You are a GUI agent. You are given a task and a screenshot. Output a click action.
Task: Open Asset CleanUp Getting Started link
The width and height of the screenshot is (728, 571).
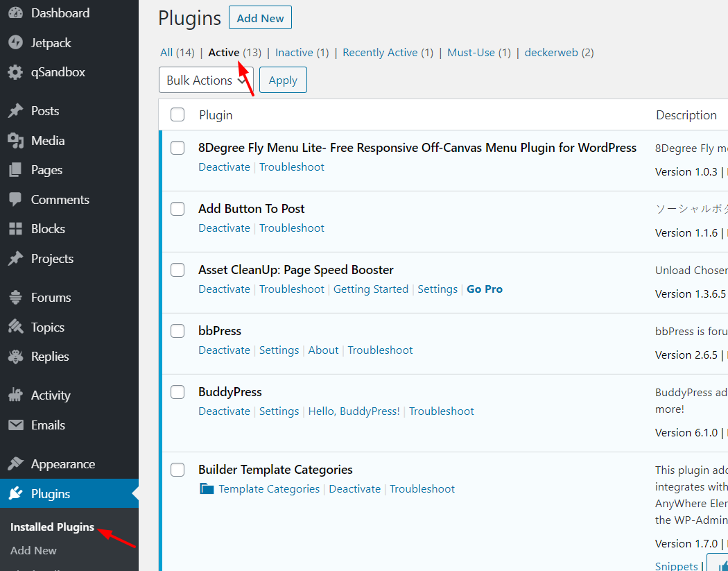point(371,289)
